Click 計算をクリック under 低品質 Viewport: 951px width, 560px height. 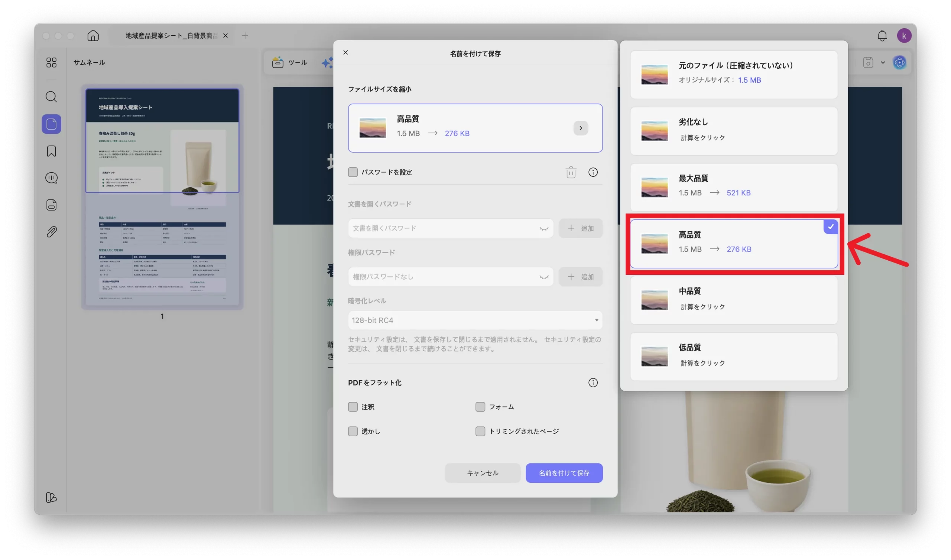(x=703, y=363)
